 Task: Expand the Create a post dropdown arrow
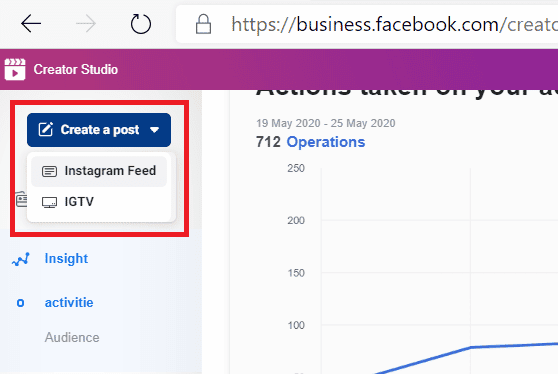point(154,130)
